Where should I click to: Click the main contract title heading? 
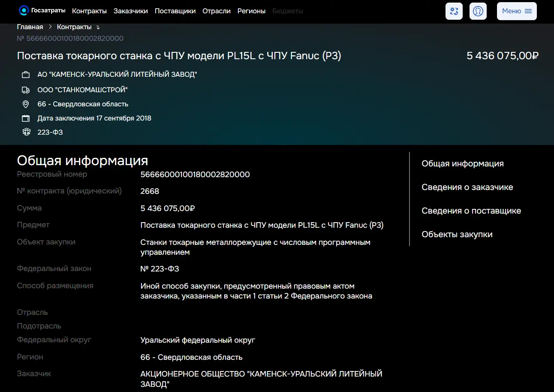coord(179,56)
